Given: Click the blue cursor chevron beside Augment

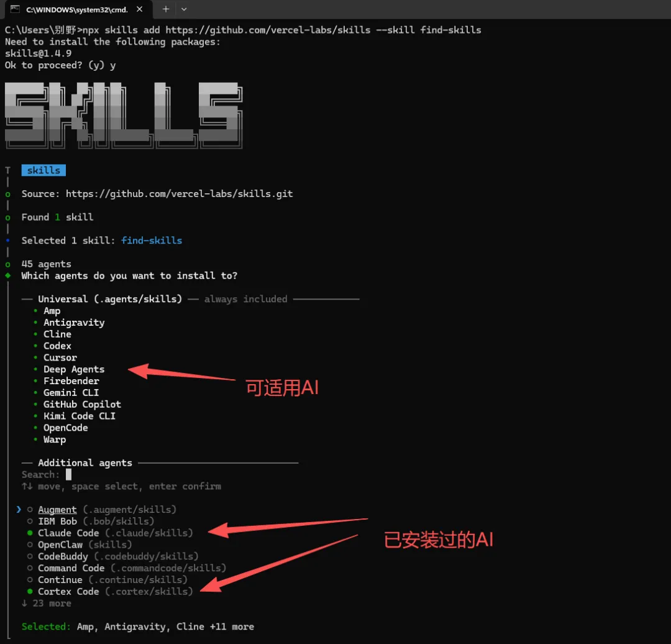Looking at the screenshot, I should 19,510.
